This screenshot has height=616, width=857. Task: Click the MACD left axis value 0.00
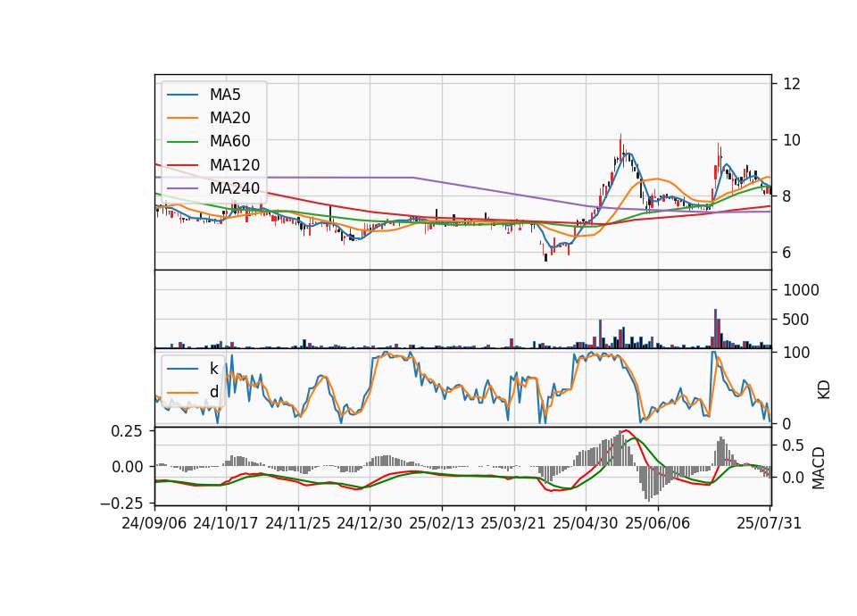pos(127,467)
